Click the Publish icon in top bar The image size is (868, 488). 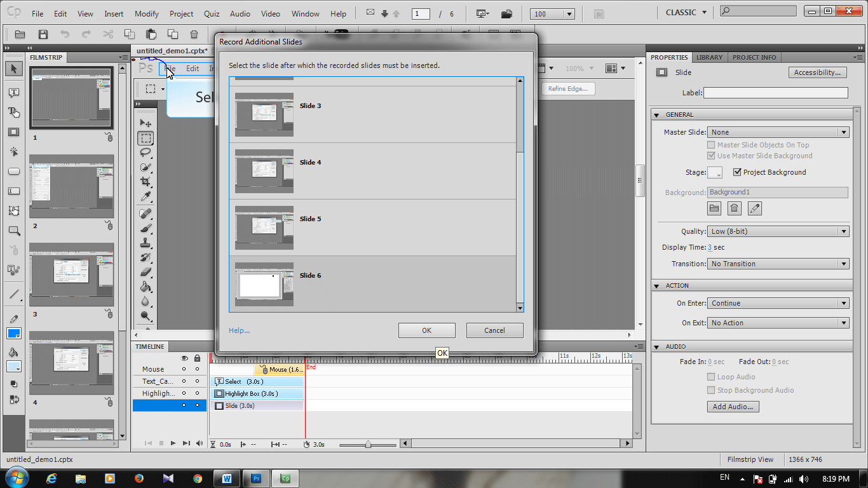pos(506,13)
